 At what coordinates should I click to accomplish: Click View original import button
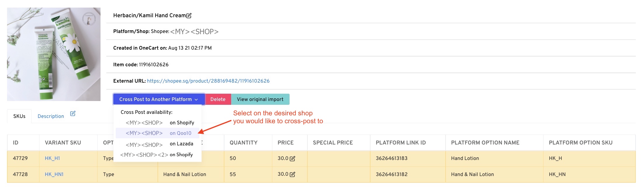click(260, 99)
